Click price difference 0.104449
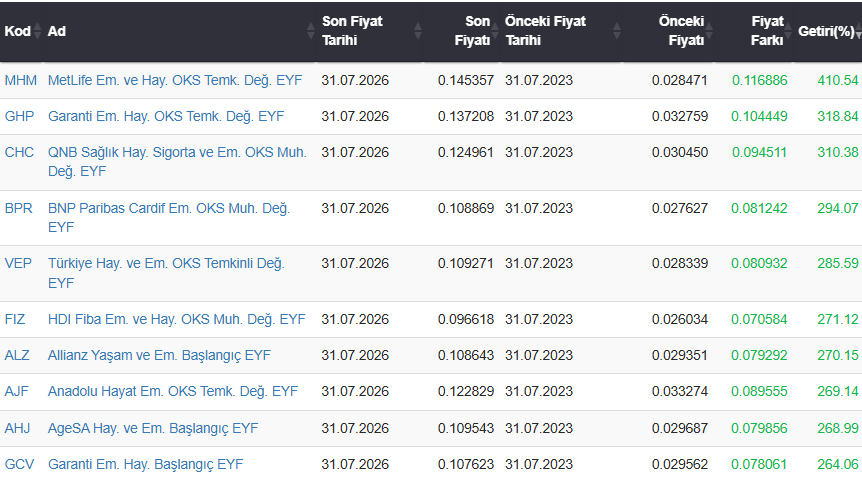The image size is (862, 477). 759,117
